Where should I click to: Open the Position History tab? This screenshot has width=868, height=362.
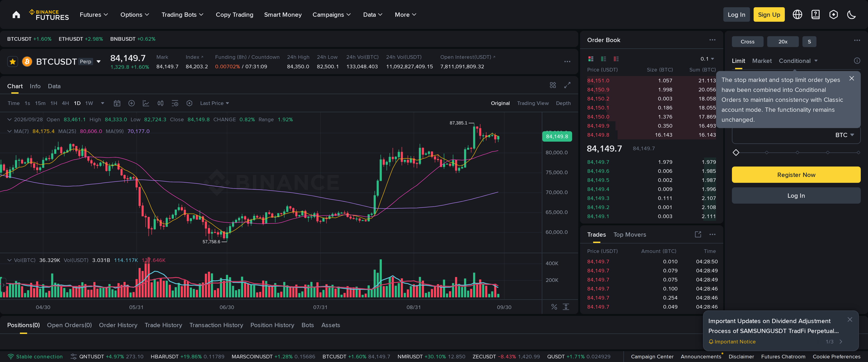coord(272,325)
